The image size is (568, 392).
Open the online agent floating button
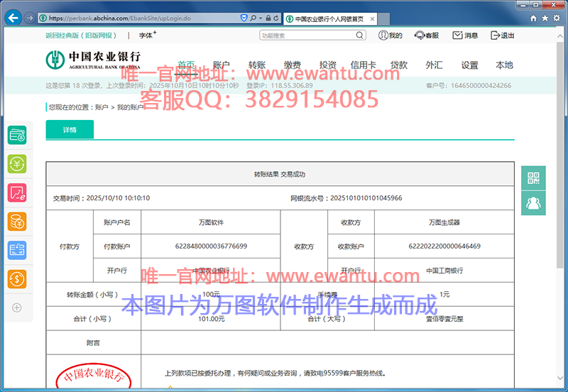click(x=533, y=203)
